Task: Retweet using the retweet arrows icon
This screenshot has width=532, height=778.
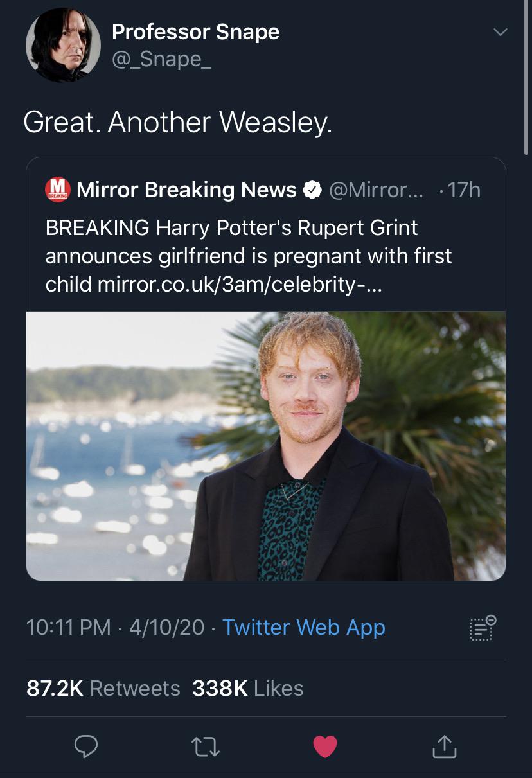Action: pos(205,746)
